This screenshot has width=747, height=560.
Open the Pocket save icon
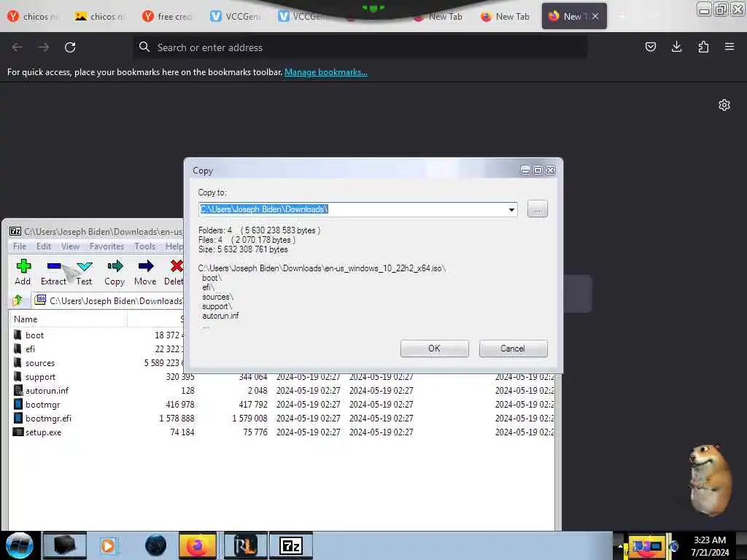[650, 47]
